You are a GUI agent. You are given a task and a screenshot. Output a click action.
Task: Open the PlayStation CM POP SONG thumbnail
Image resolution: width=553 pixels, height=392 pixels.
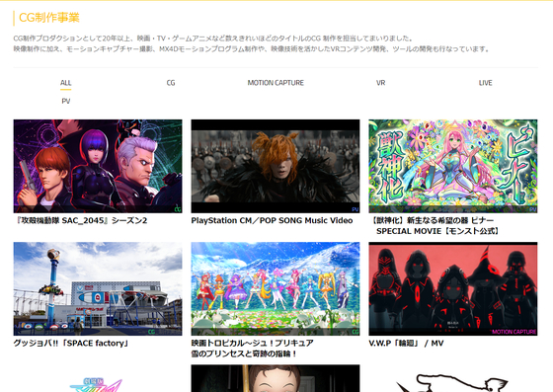276,166
